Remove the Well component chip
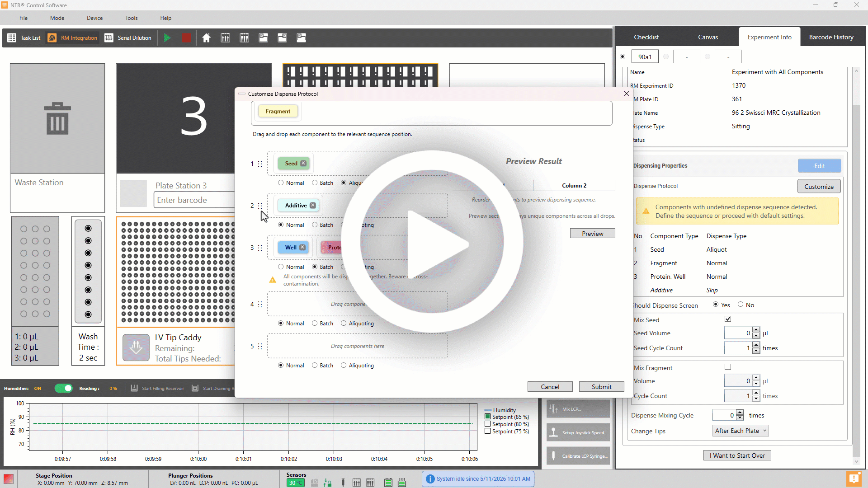Screen dimensions: 868x488 [302, 248]
